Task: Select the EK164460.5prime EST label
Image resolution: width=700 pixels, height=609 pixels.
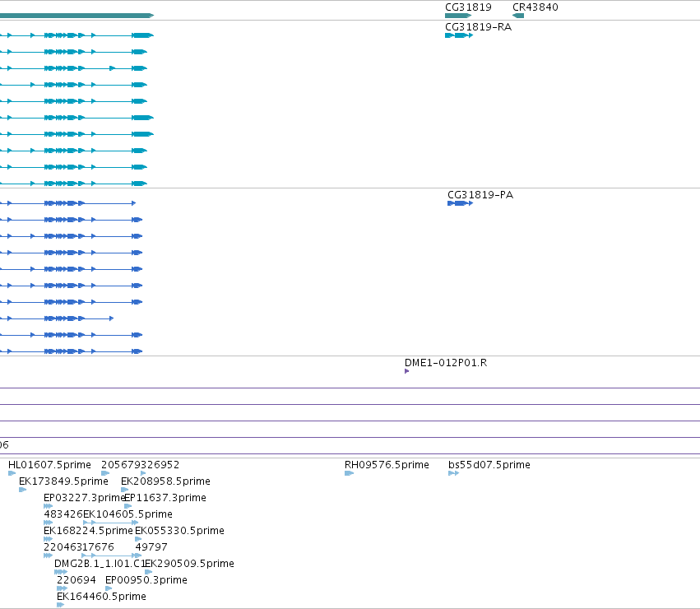Action: coord(101,597)
